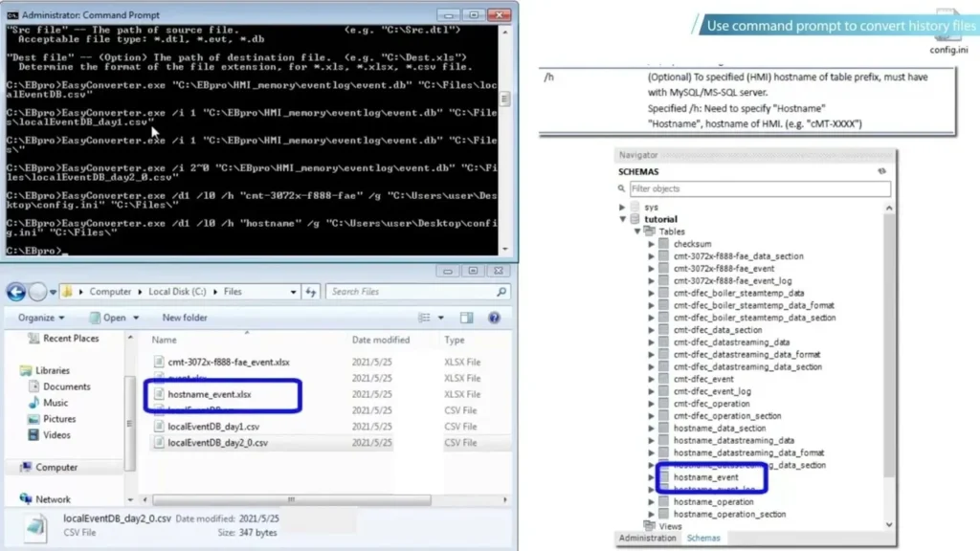Click the checksum table icon
Screen dimensions: 980x551
point(664,244)
